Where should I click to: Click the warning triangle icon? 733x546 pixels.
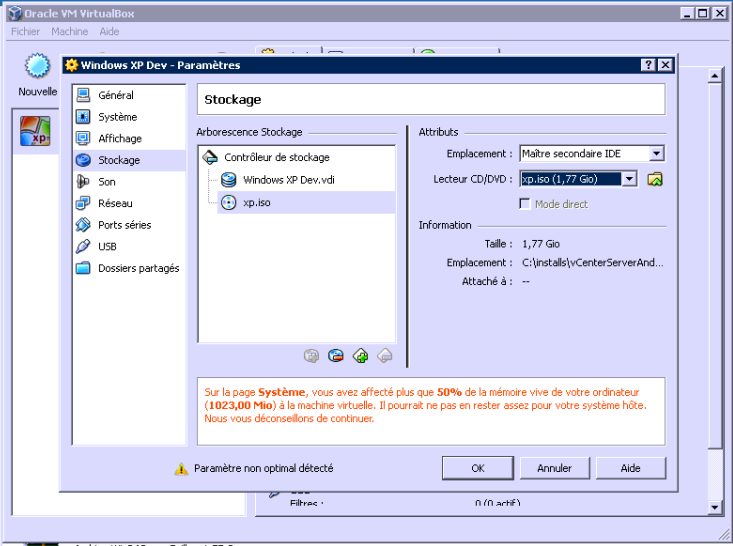click(181, 468)
